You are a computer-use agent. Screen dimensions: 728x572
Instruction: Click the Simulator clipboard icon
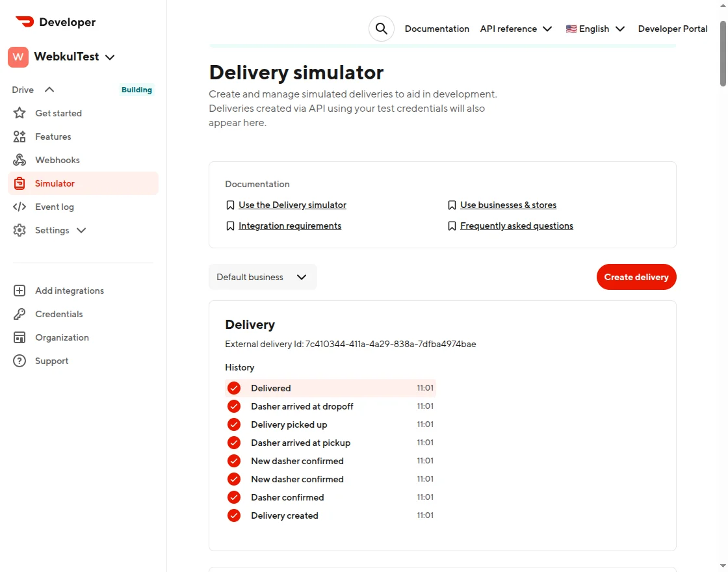point(19,183)
